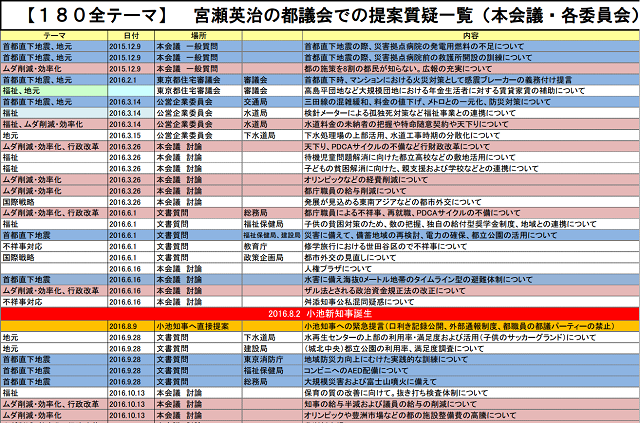Select the 水再生センターの上部の利用率 content cell
Image resolution: width=640 pixels, height=423 pixels.
(471, 337)
